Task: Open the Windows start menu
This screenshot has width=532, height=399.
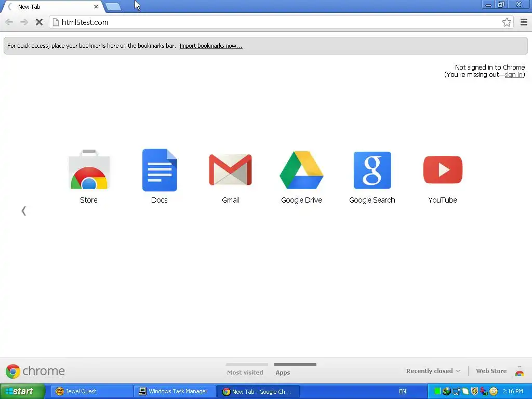Action: click(22, 391)
